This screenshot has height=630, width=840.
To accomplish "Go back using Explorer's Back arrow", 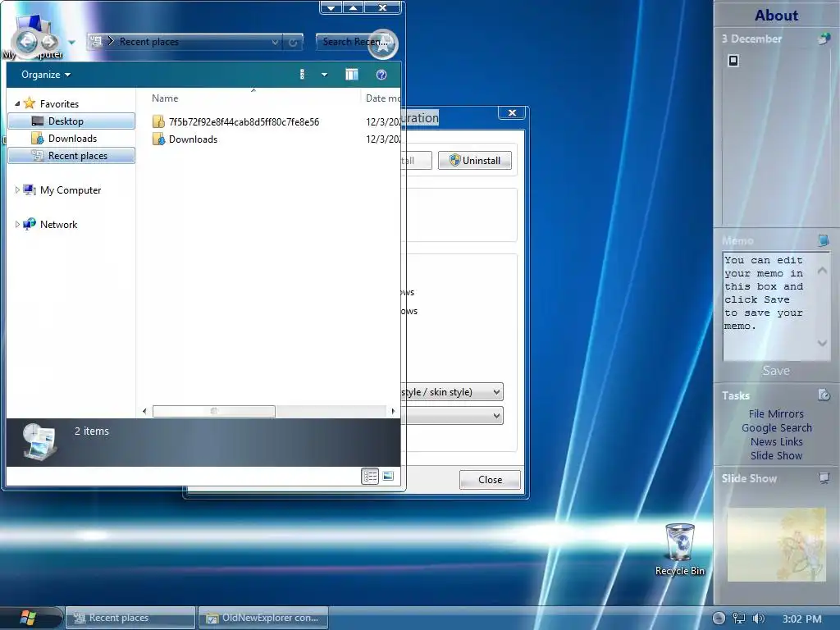I will pos(28,41).
